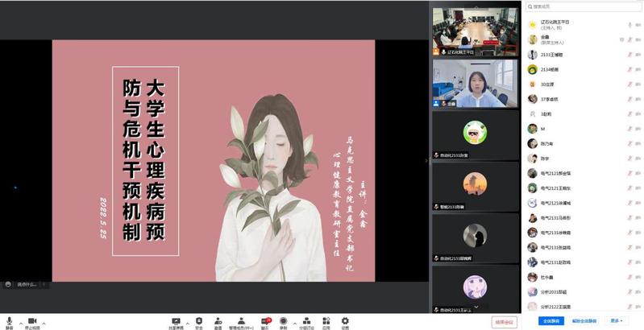Open meeting Settings gear
This screenshot has width=644, height=330.
(x=345, y=322)
